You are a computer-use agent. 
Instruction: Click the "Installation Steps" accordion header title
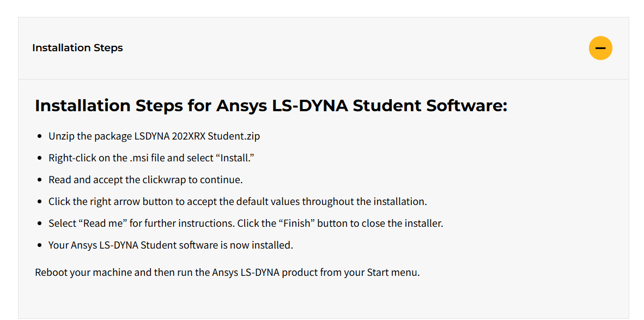(77, 48)
